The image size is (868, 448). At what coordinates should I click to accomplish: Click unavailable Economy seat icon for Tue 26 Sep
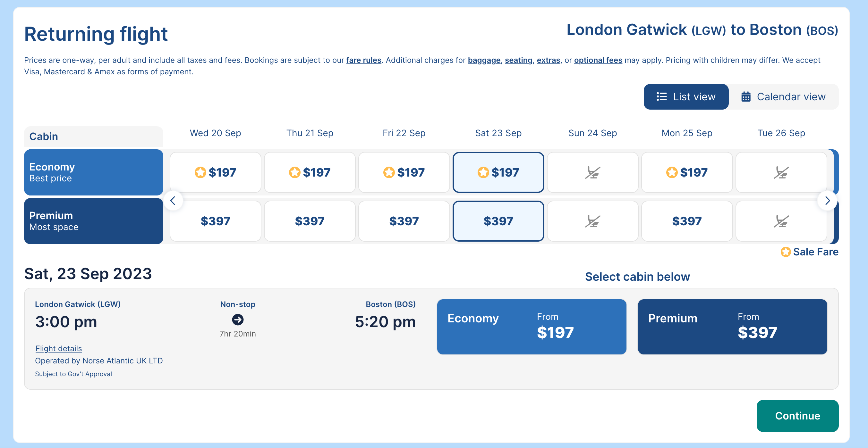point(781,173)
